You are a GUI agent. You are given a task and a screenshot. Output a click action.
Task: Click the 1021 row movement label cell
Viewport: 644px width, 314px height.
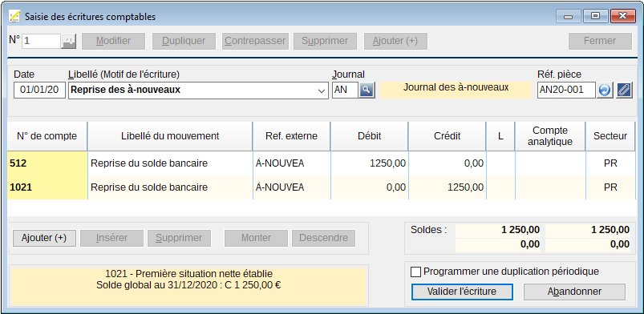[x=170, y=187]
